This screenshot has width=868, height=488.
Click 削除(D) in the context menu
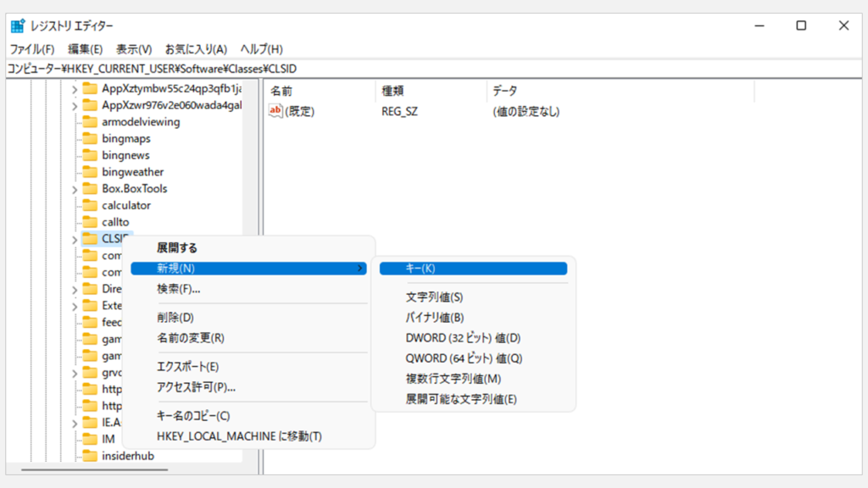175,317
